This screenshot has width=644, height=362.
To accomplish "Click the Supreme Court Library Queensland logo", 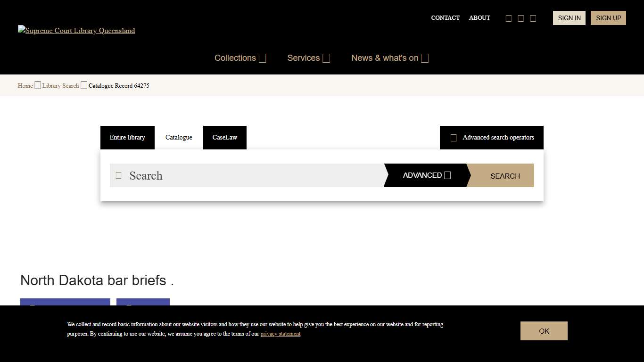I will (x=76, y=31).
